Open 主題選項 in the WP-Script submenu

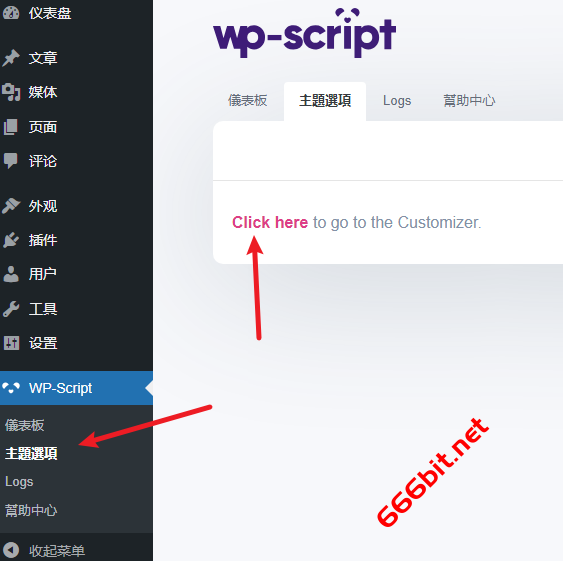(31, 453)
